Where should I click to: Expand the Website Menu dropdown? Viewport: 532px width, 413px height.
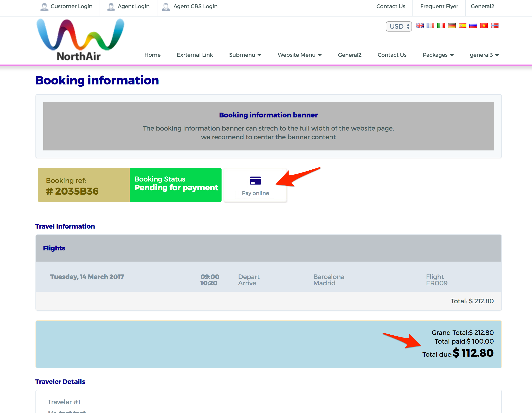(x=300, y=55)
